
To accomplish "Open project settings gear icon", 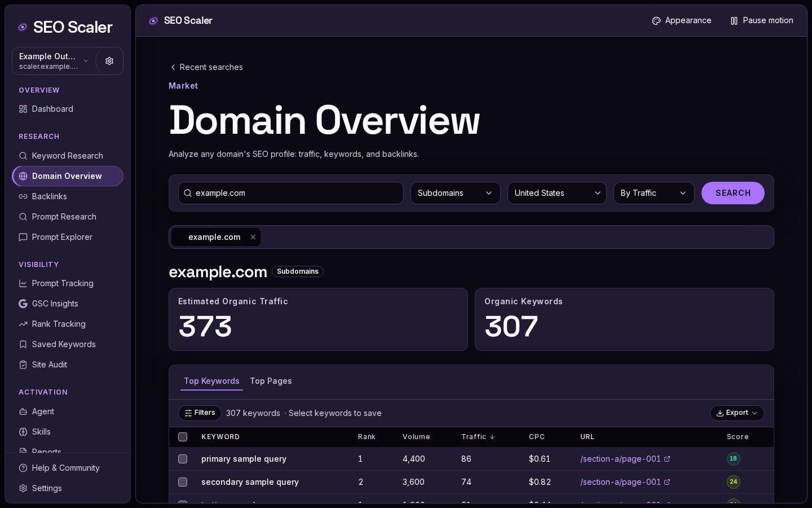I will pyautogui.click(x=109, y=61).
